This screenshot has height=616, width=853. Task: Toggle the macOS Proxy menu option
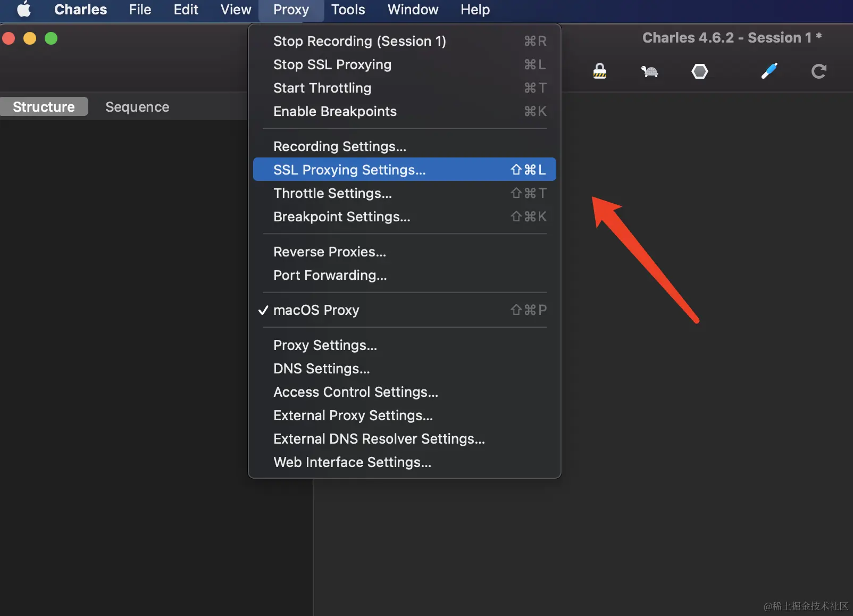(405, 310)
